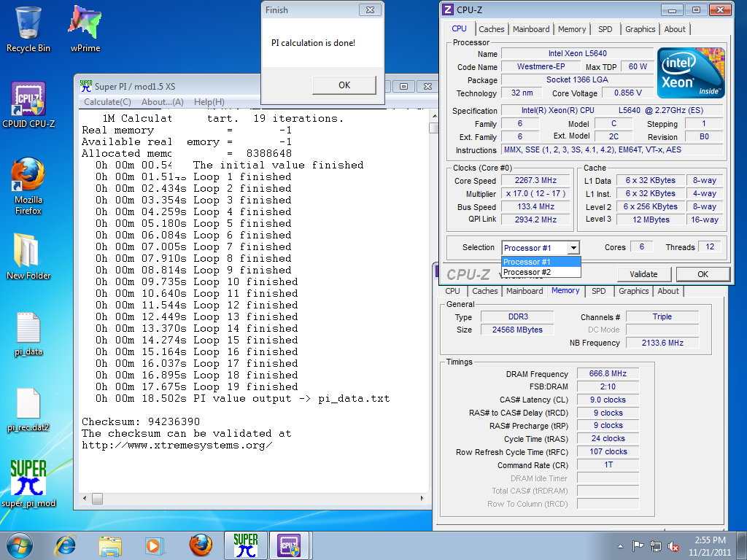The height and width of the screenshot is (560, 747).
Task: Close the Finish dialog with X
Action: pos(370,9)
